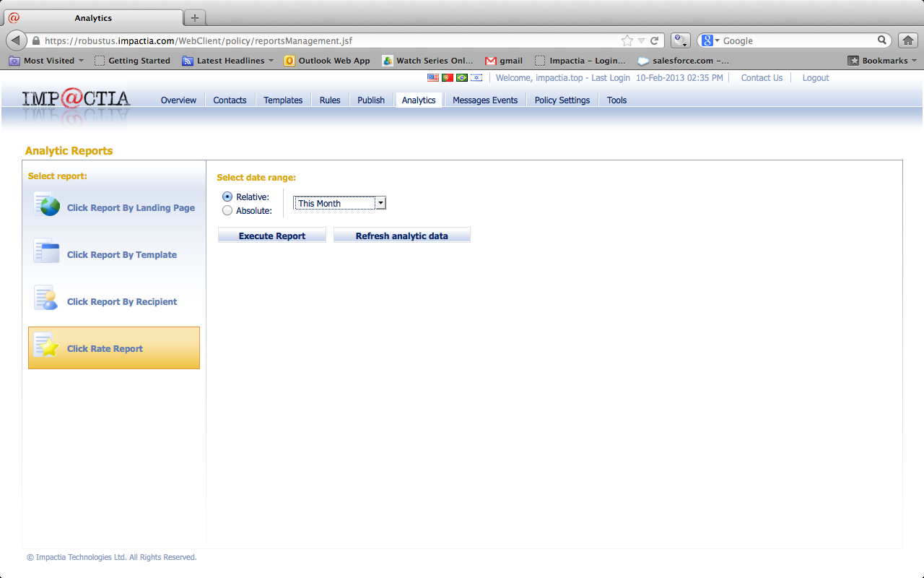The height and width of the screenshot is (578, 924).
Task: Click the Execute Report button
Action: pos(271,235)
